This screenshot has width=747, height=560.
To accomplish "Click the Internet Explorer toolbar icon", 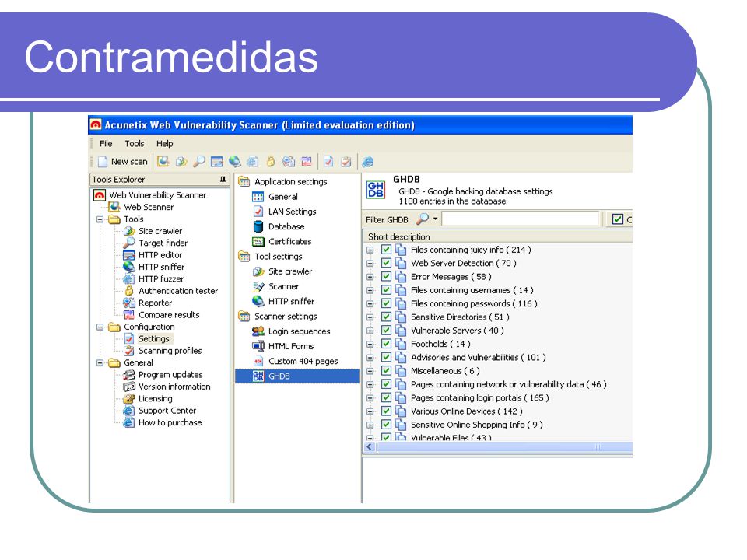I will click(x=368, y=162).
